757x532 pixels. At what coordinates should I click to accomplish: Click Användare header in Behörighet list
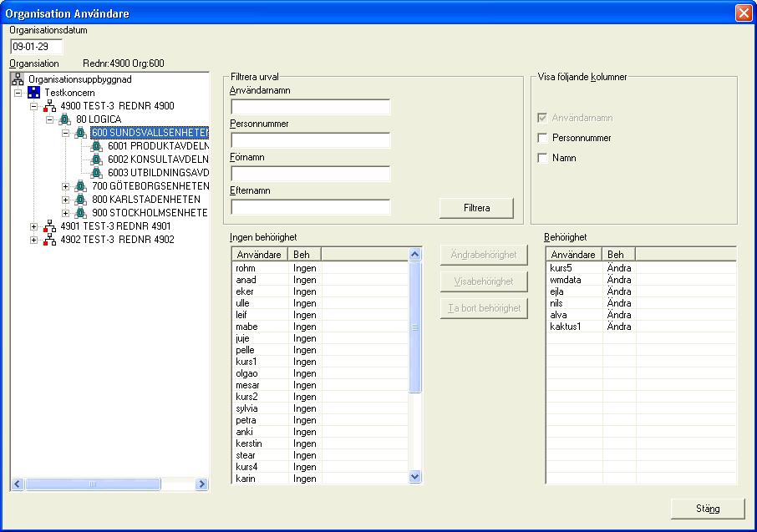tap(574, 255)
